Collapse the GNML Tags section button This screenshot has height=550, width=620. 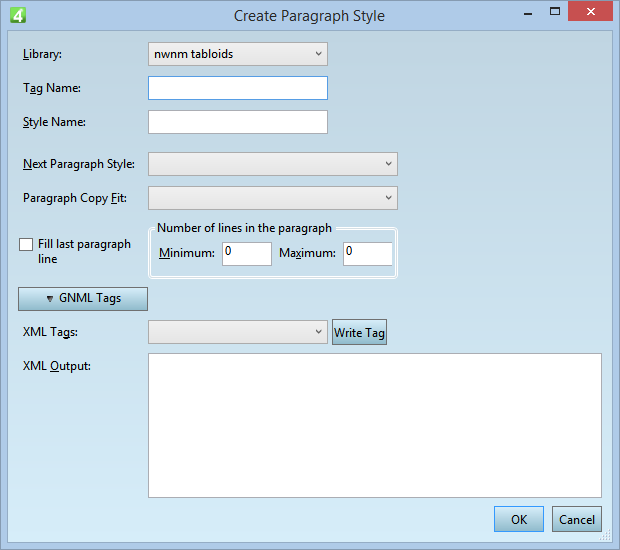click(x=83, y=299)
